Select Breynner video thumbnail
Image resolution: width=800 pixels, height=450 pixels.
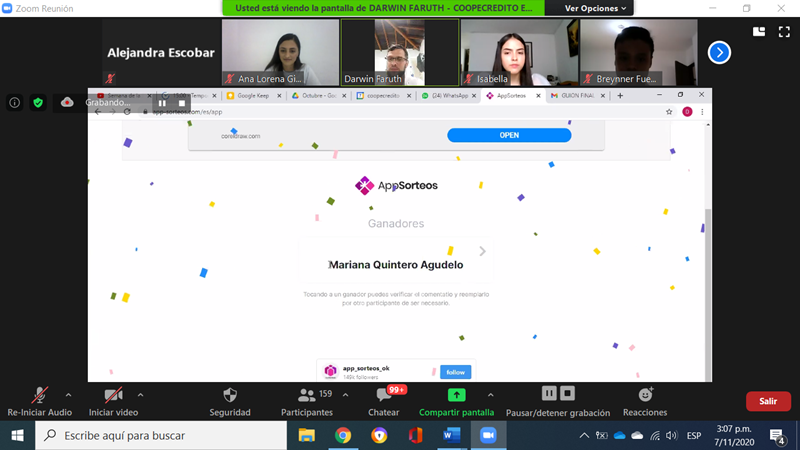point(639,53)
